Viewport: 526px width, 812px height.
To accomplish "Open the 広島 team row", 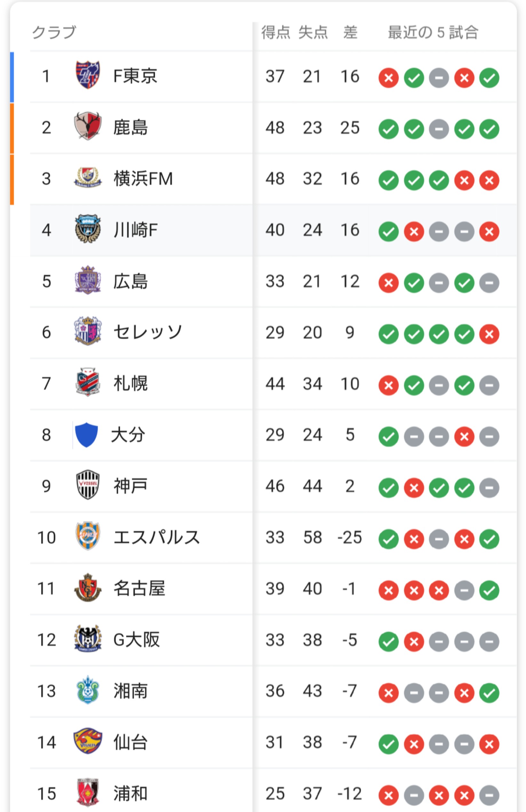I will (x=273, y=282).
